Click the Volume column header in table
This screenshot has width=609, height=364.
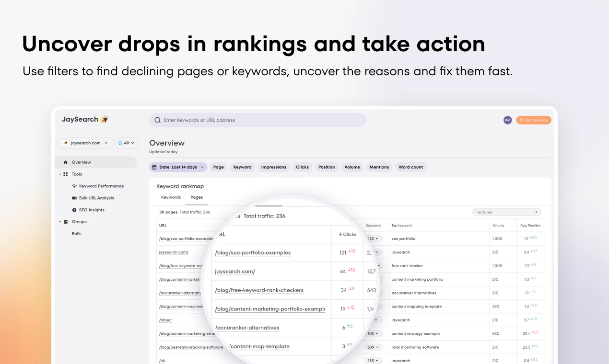498,226
